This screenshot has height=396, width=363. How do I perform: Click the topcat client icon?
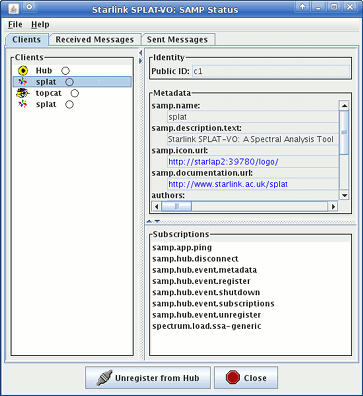click(x=23, y=93)
